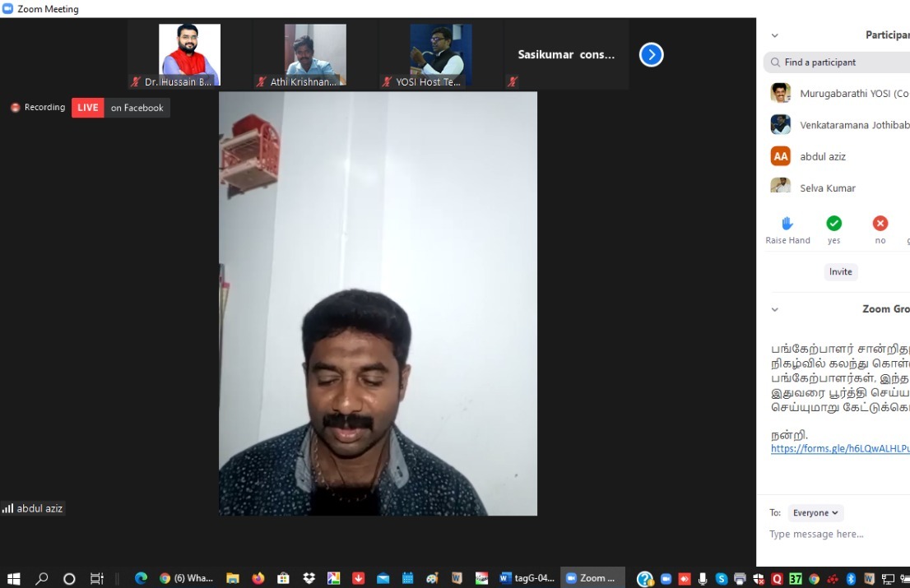Click the 'Type message here' chat box
Screen dimensions: 910x588
tap(835, 535)
